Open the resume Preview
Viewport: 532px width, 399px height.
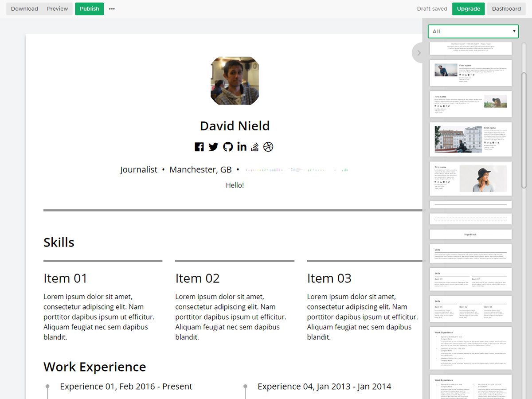(x=58, y=9)
